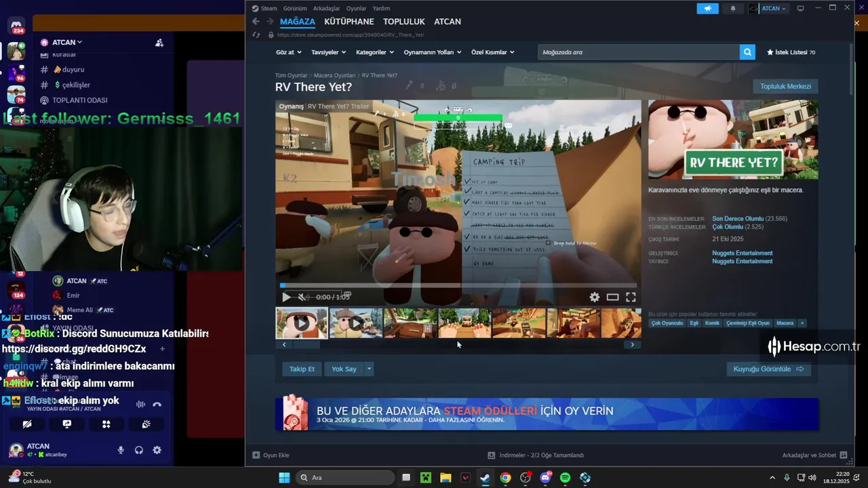Show more tags with plus button
The width and height of the screenshot is (868, 488).
[802, 323]
